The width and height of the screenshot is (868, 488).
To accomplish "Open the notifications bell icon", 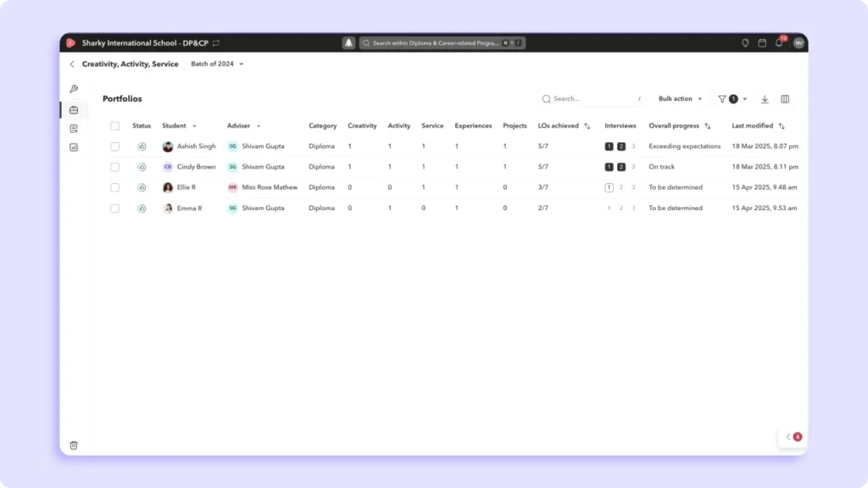I will click(779, 43).
